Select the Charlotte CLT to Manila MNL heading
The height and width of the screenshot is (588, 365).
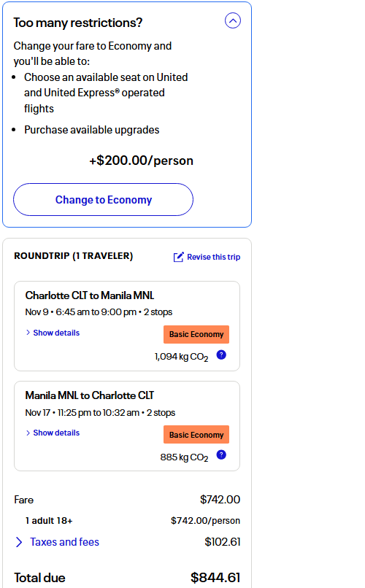pyautogui.click(x=90, y=295)
